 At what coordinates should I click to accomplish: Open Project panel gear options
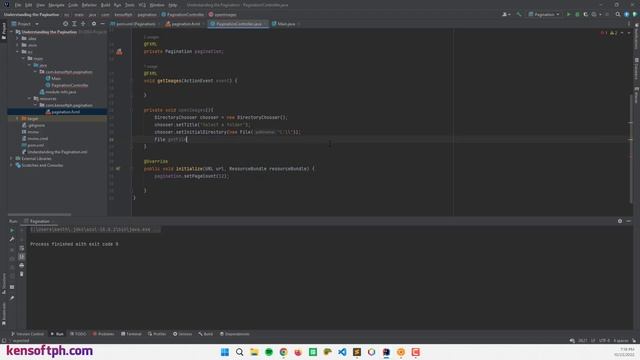click(x=94, y=24)
